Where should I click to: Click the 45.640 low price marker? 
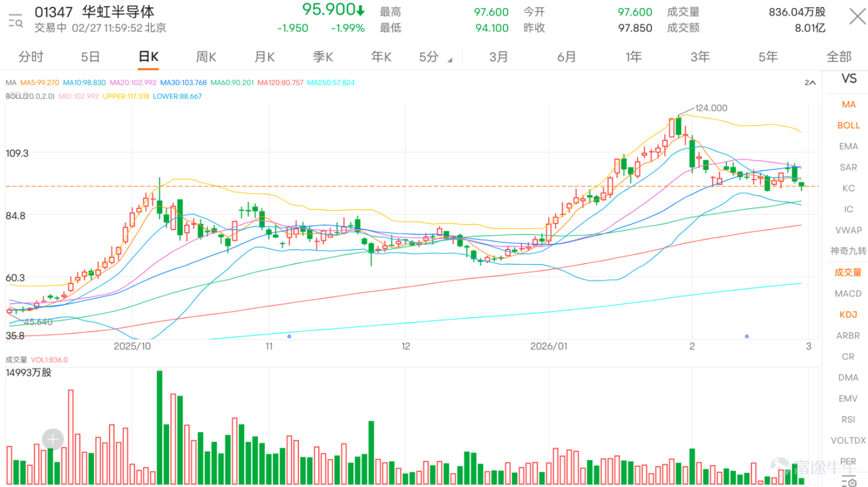(x=38, y=322)
